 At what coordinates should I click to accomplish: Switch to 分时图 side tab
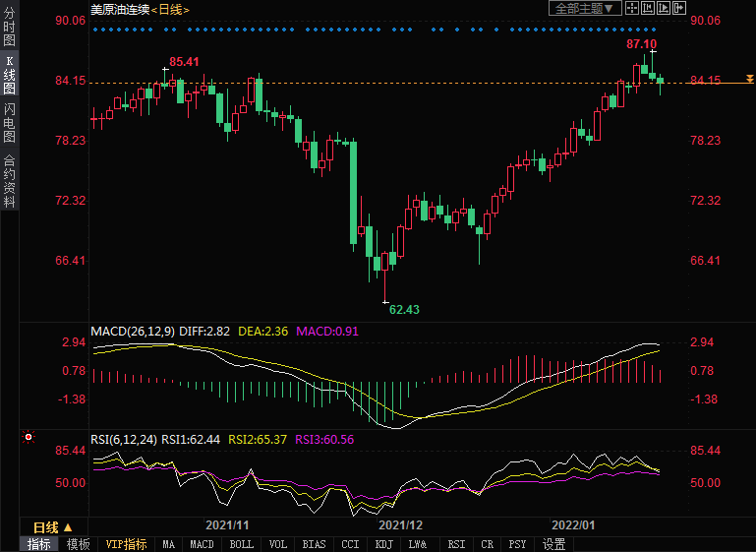click(x=9, y=28)
